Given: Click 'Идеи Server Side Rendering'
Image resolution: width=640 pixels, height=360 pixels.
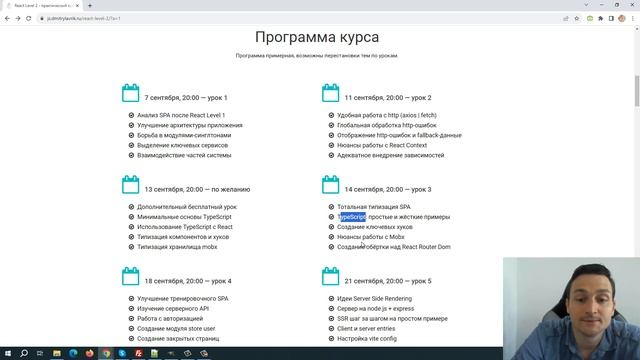Looking at the screenshot, I should [374, 299].
